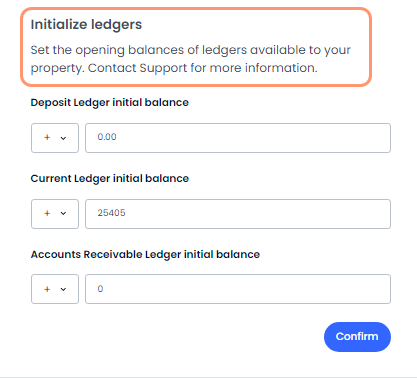Click the plus sign icon for Accounts Receivable Ledger
Screen dimensions: 417x378
(x=47, y=289)
